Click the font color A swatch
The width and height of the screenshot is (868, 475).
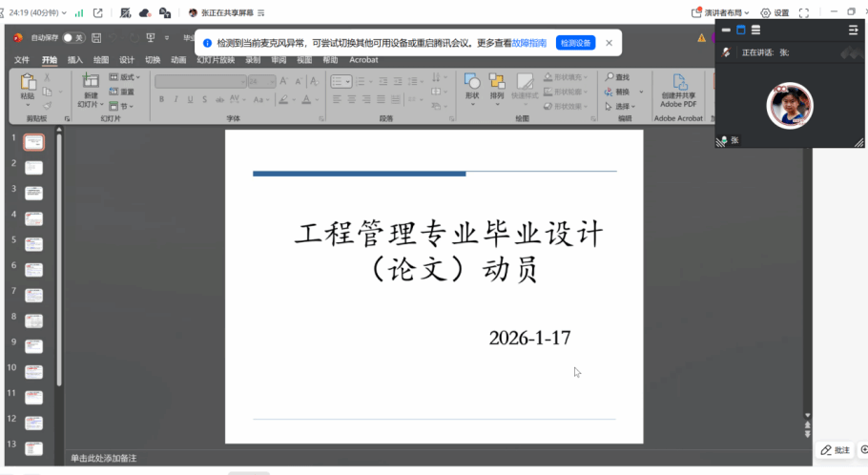click(306, 99)
